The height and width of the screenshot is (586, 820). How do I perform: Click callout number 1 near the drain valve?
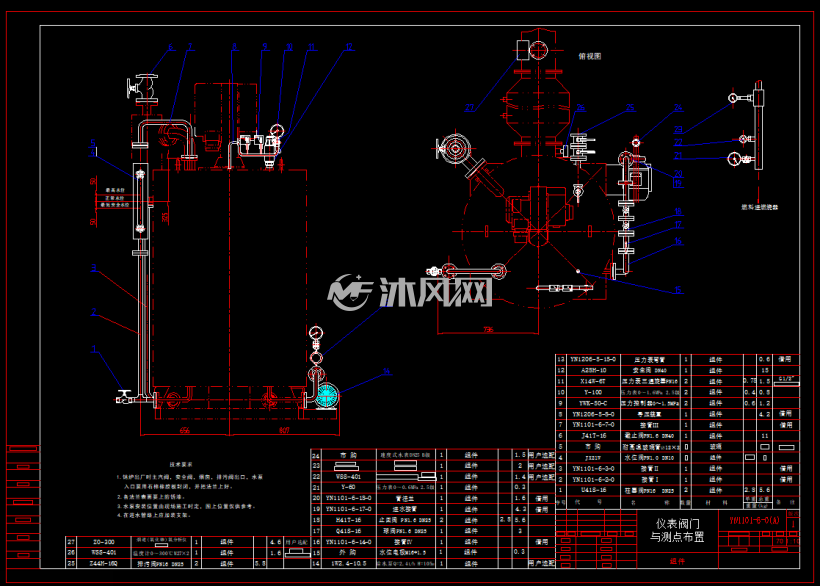point(94,349)
